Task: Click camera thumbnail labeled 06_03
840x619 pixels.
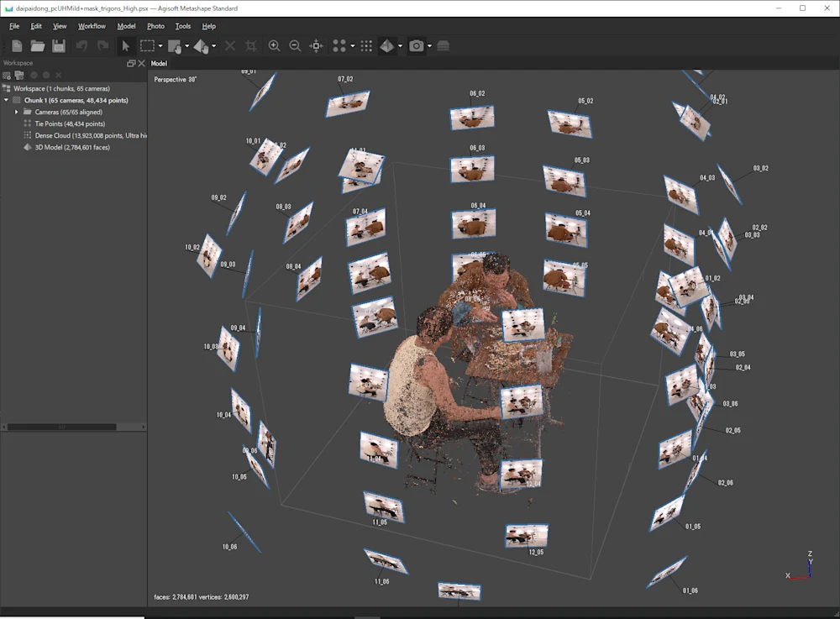Action: pyautogui.click(x=472, y=169)
